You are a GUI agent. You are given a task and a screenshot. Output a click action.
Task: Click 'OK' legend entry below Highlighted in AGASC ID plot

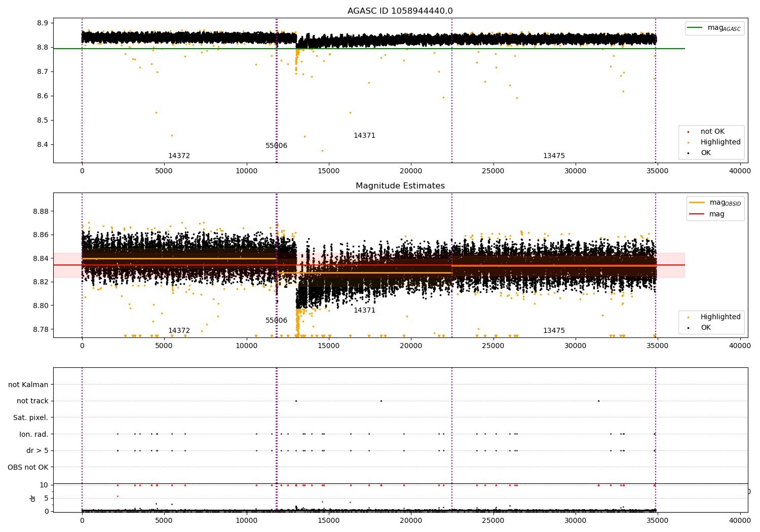pyautogui.click(x=699, y=153)
